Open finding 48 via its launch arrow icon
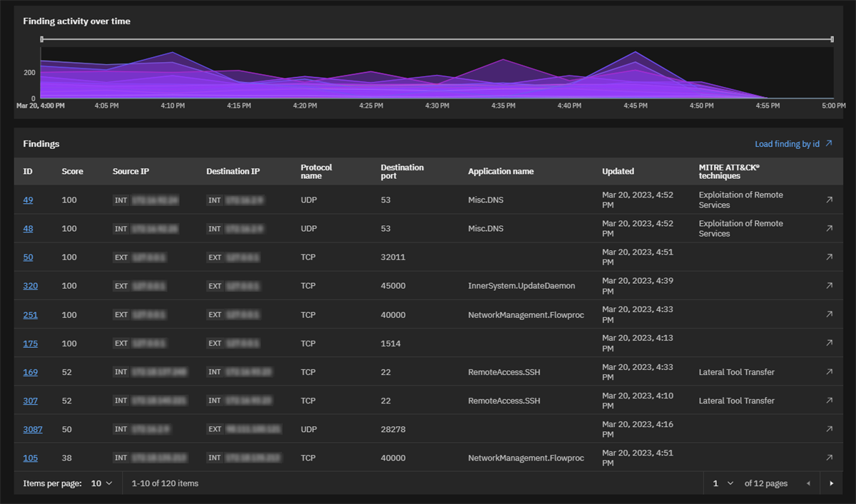Image resolution: width=856 pixels, height=504 pixels. pos(828,228)
